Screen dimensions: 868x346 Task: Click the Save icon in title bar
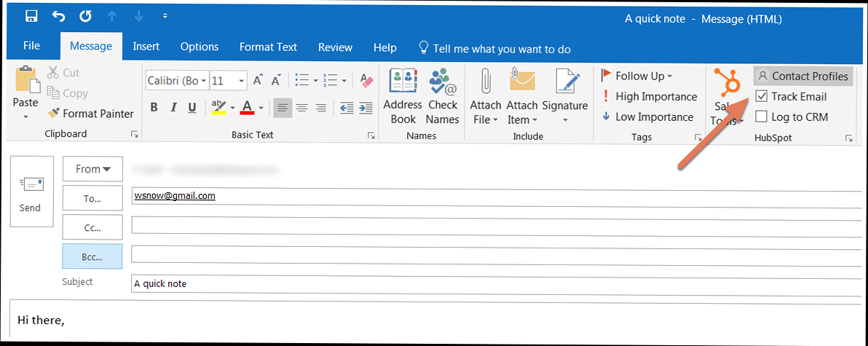click(31, 16)
